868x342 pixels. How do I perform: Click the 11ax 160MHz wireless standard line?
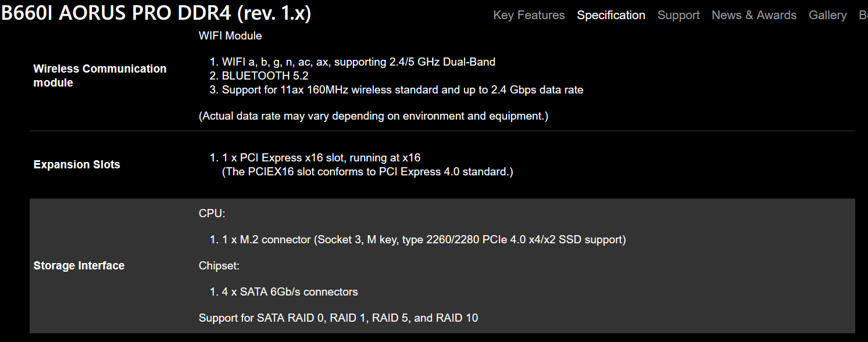[x=402, y=89]
